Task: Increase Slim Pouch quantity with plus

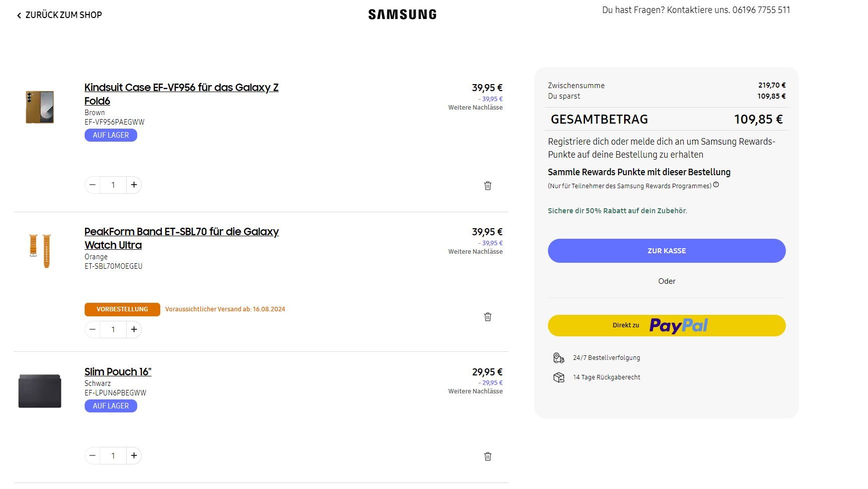Action: click(134, 455)
